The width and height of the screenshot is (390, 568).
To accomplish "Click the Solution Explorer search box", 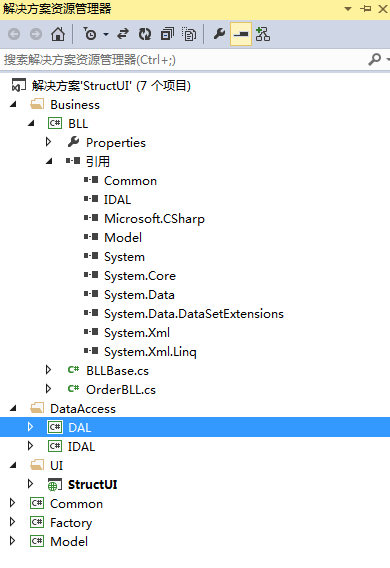I will 183,60.
